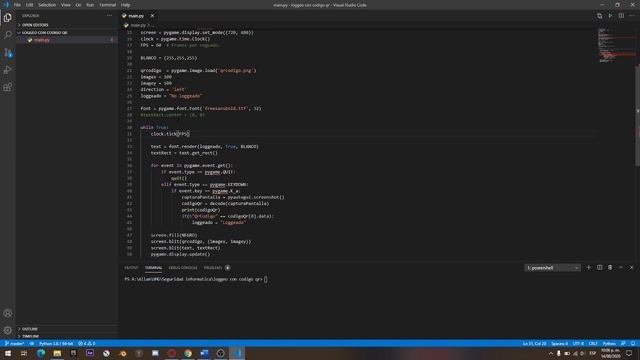The width and height of the screenshot is (640, 360).
Task: Show hidden system tray icons
Action: pos(551,353)
